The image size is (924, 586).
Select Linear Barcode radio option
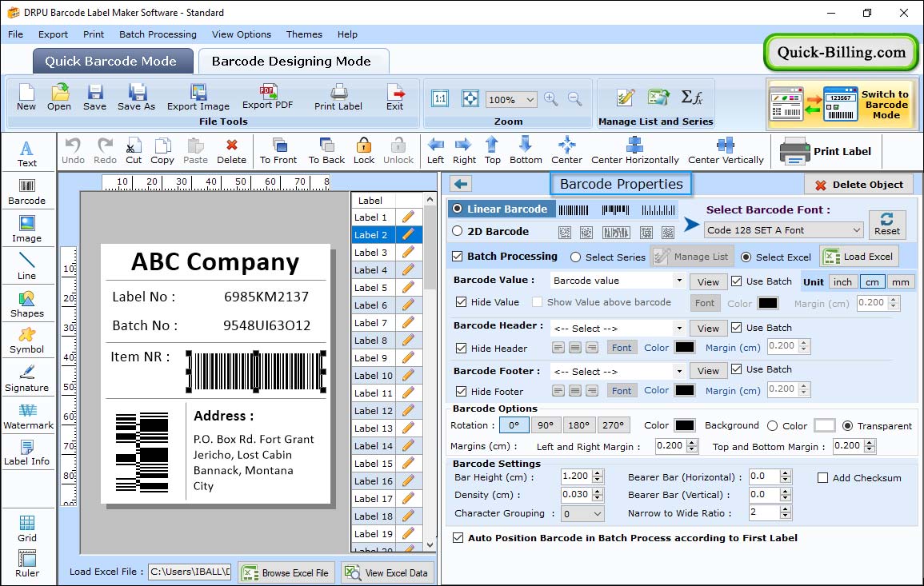(458, 209)
